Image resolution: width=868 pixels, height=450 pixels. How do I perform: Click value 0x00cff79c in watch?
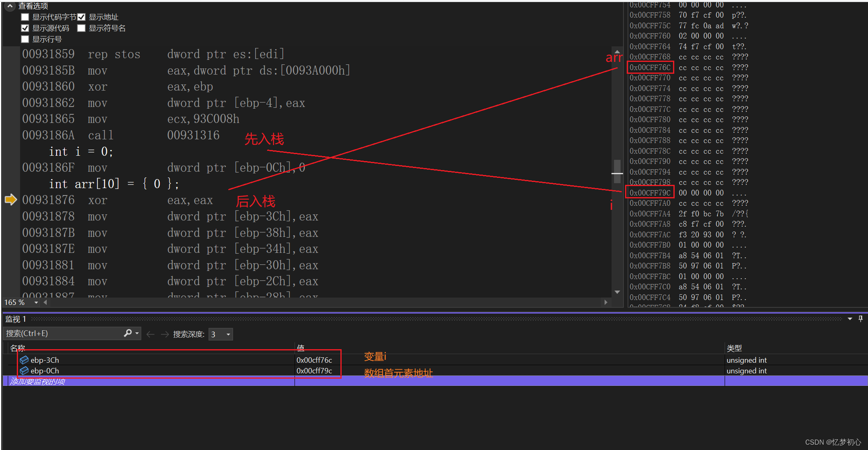[314, 370]
